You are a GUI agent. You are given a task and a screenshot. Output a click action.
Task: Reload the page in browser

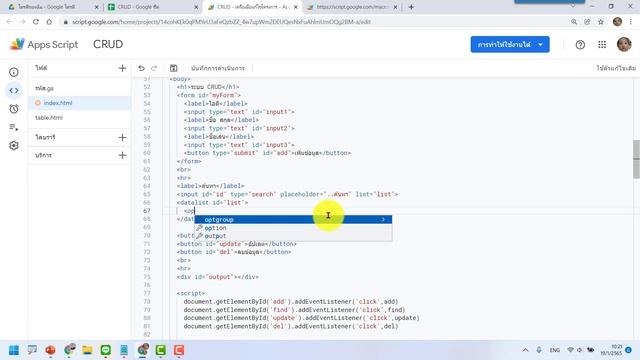[x=36, y=22]
